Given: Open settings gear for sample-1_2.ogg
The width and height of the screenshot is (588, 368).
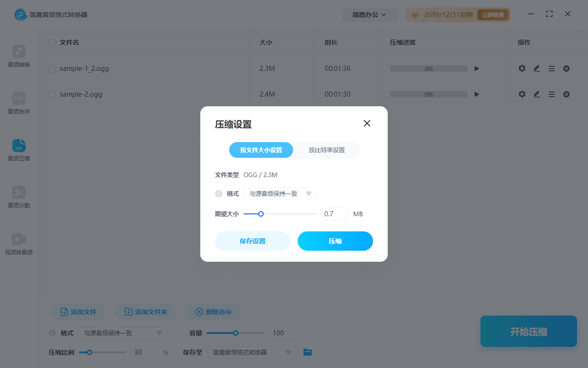Looking at the screenshot, I should (x=522, y=68).
